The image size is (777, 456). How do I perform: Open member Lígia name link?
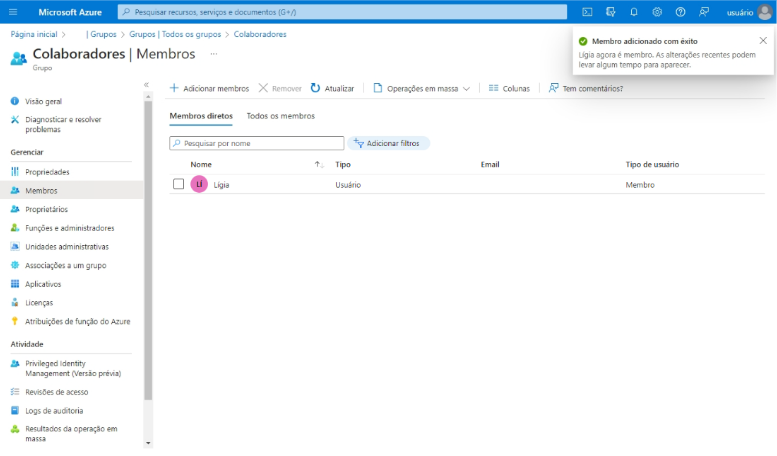pos(221,185)
